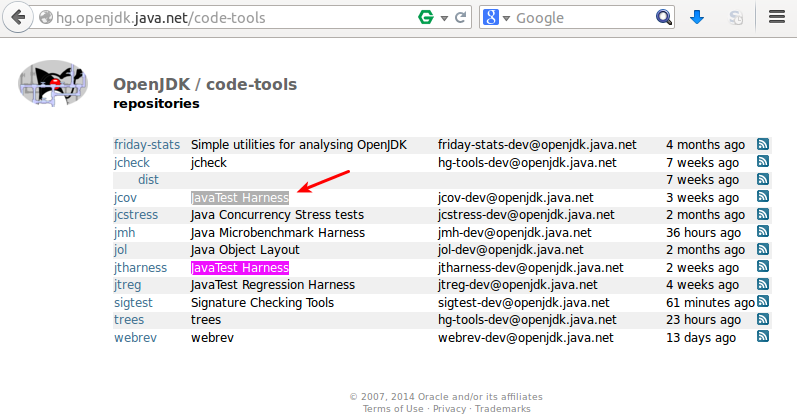797x419 pixels.
Task: Open the Firefox hamburger menu
Action: [776, 18]
